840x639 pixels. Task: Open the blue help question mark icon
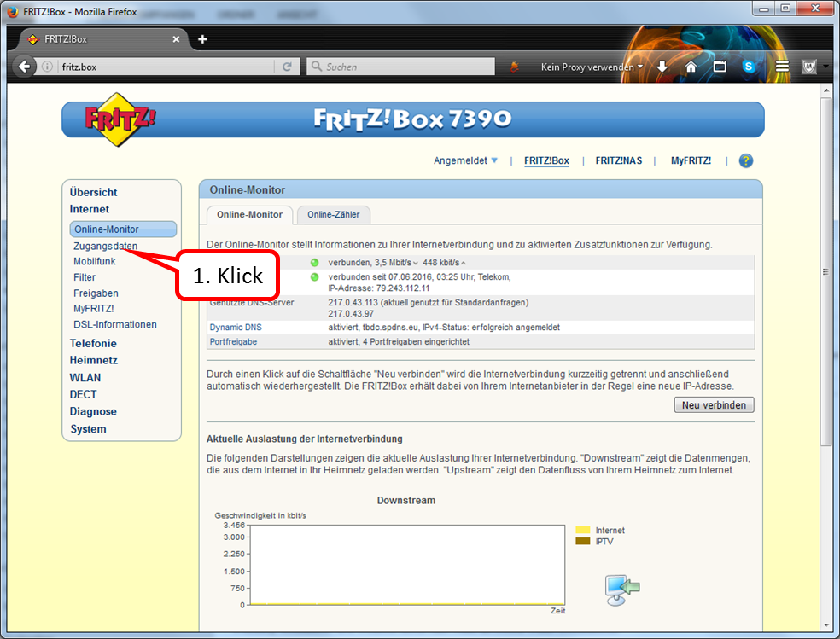point(746,160)
